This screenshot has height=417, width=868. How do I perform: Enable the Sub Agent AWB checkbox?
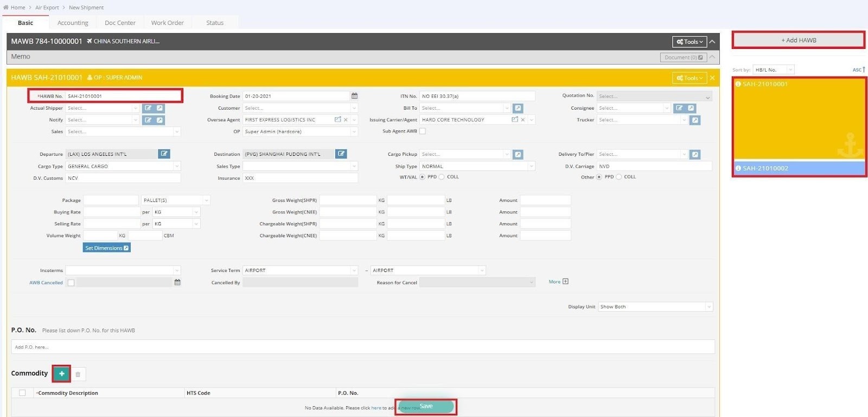[x=423, y=131]
